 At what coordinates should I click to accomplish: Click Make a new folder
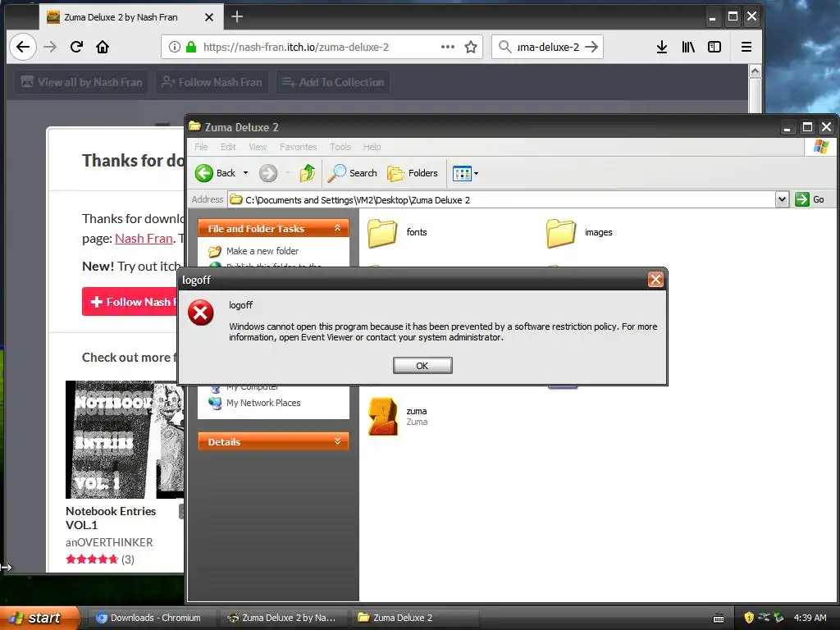[x=262, y=251]
